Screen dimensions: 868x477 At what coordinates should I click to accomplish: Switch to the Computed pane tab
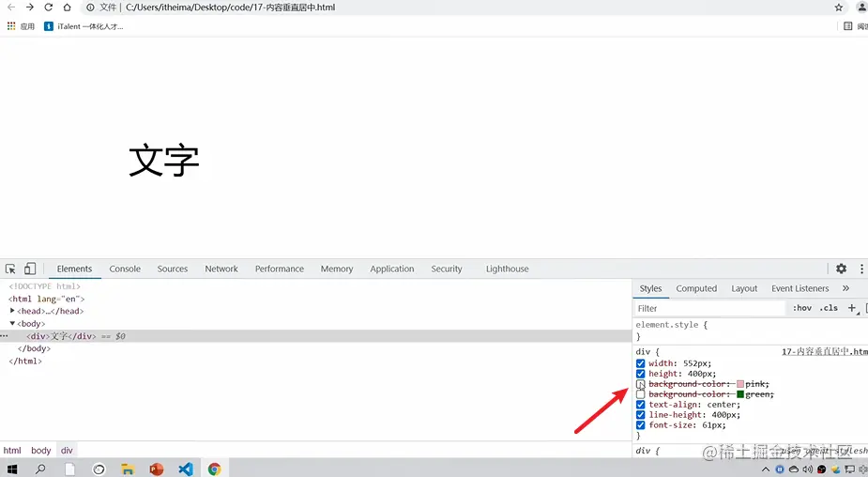tap(696, 288)
